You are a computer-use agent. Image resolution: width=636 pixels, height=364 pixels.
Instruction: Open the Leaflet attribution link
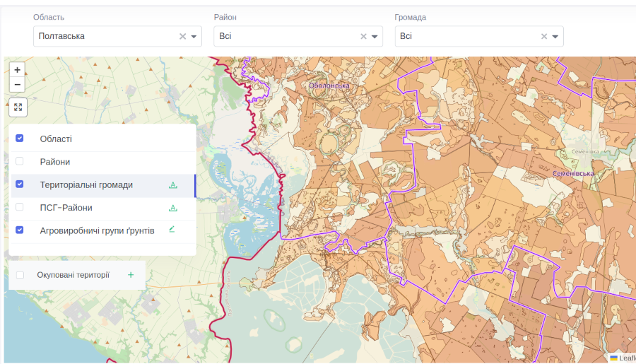coord(626,358)
